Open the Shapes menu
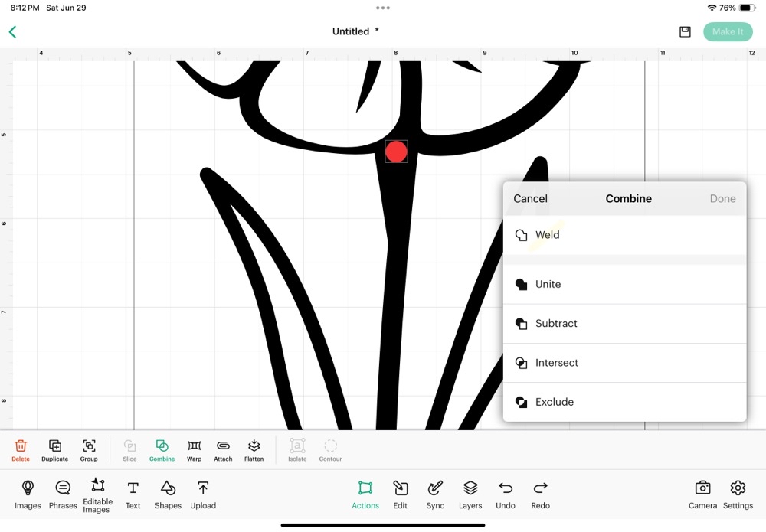This screenshot has width=766, height=532. (168, 494)
